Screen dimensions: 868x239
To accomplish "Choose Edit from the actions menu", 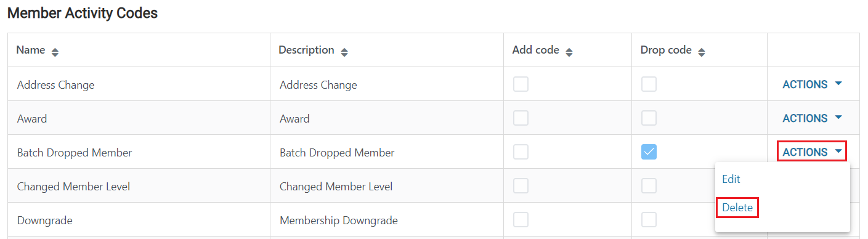I will tap(731, 179).
